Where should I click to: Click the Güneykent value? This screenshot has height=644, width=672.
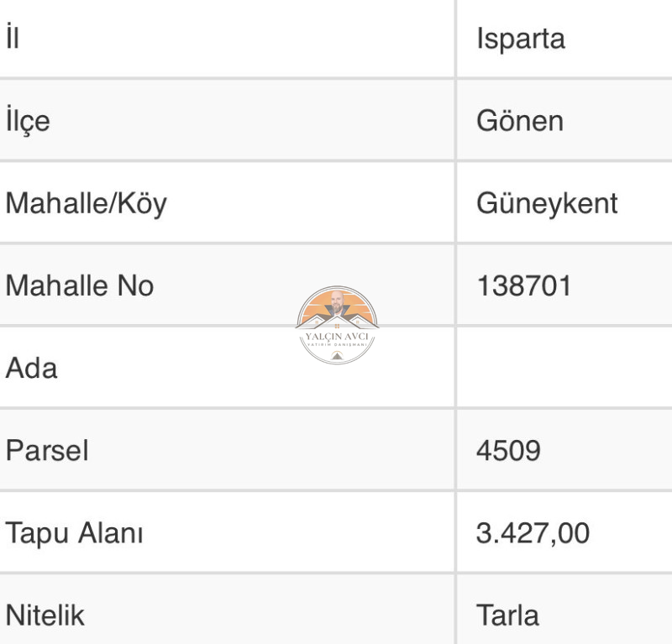pos(547,203)
